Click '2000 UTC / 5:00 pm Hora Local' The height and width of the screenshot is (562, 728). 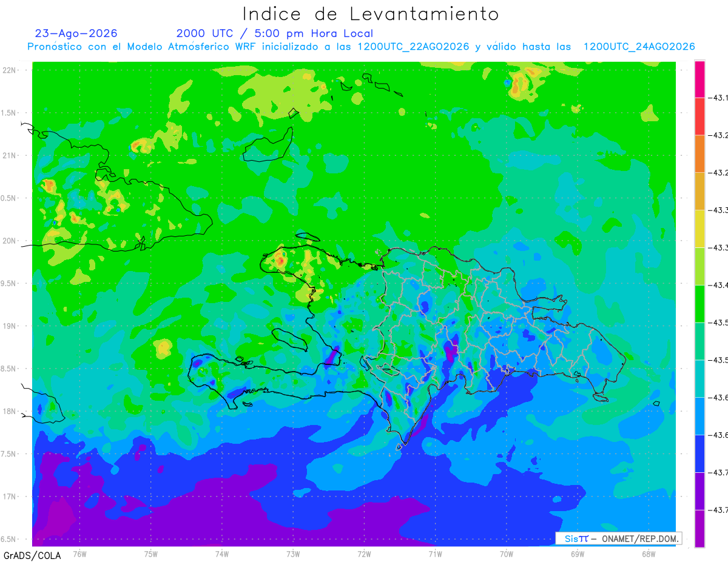pos(275,33)
